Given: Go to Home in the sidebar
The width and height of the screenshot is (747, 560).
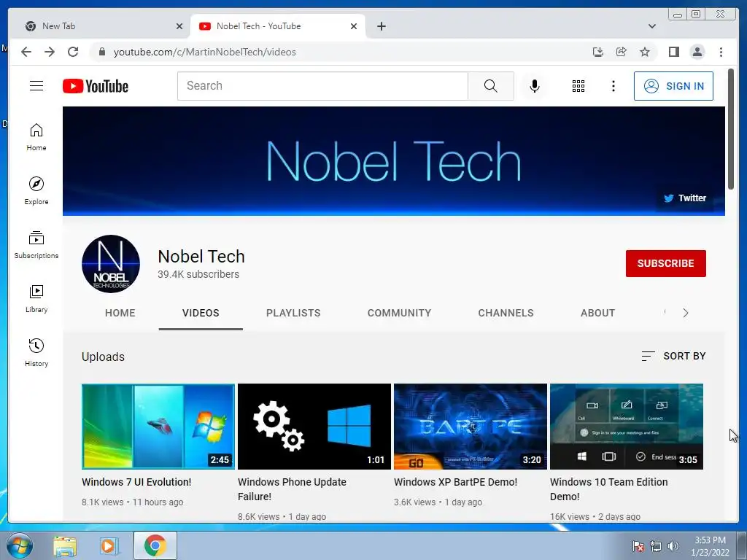Looking at the screenshot, I should [x=36, y=138].
